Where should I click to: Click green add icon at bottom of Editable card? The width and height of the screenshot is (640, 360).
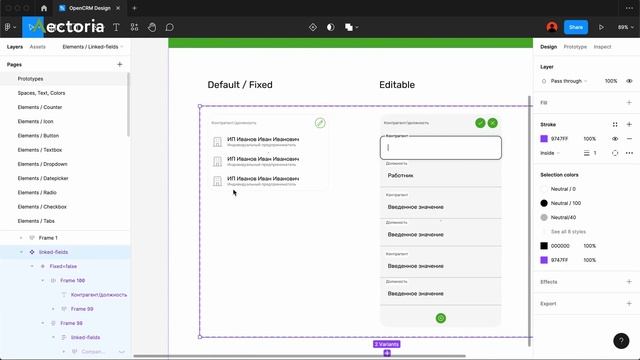[440, 318]
